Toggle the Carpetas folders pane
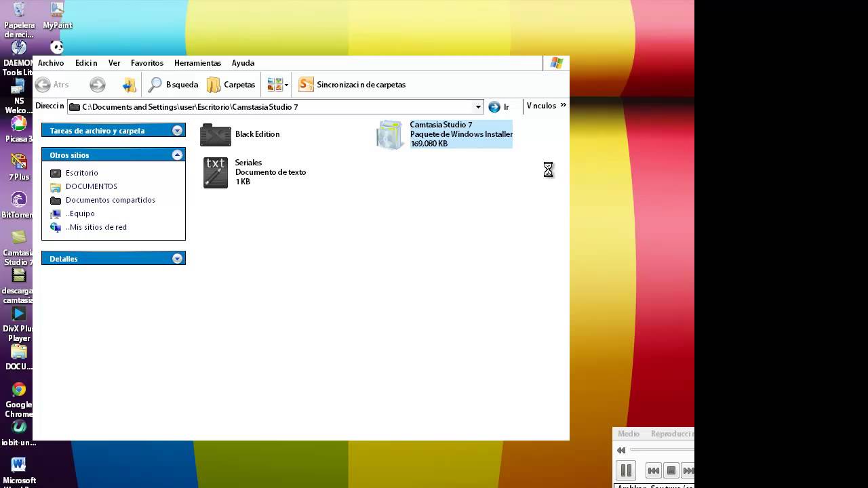This screenshot has height=488, width=868. [231, 85]
